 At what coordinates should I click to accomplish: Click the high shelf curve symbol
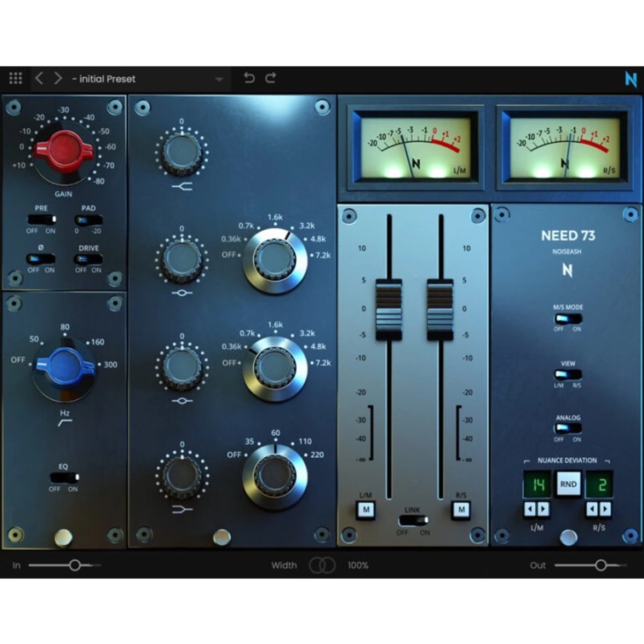[x=182, y=186]
